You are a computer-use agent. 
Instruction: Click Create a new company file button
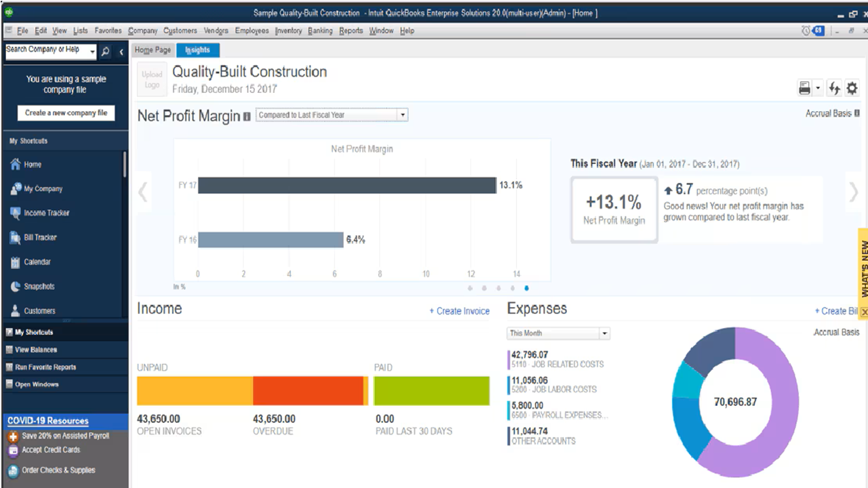click(x=66, y=113)
